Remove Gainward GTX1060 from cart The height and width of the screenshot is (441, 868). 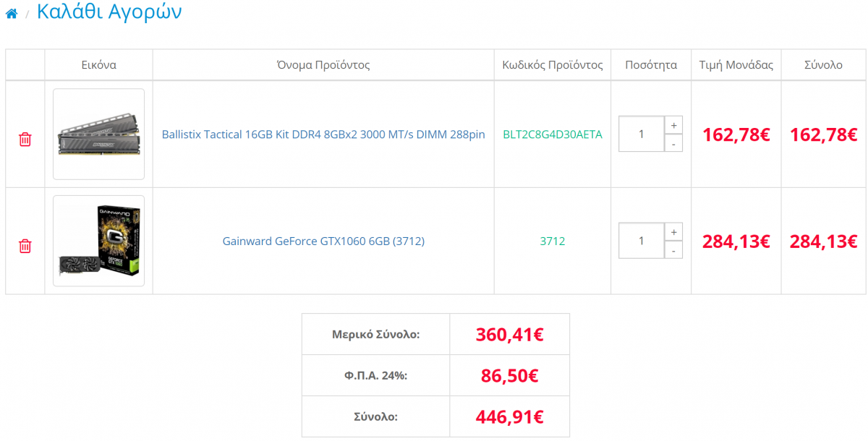tap(25, 246)
